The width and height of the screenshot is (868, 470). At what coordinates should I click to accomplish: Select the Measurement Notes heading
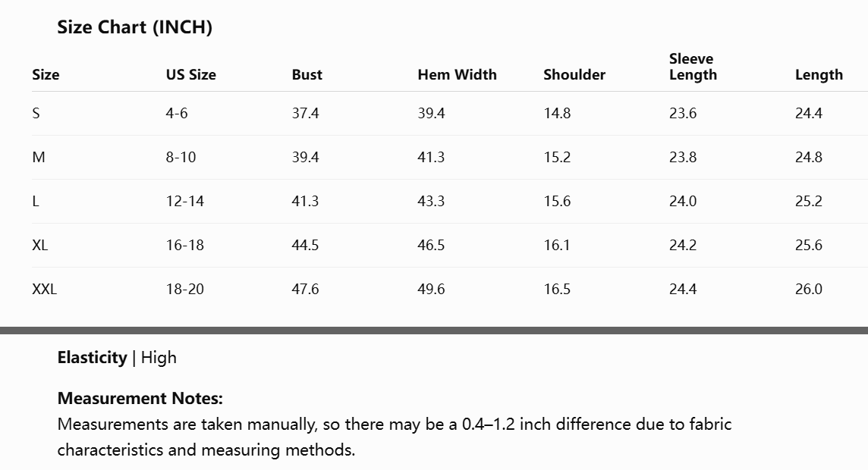pos(140,398)
